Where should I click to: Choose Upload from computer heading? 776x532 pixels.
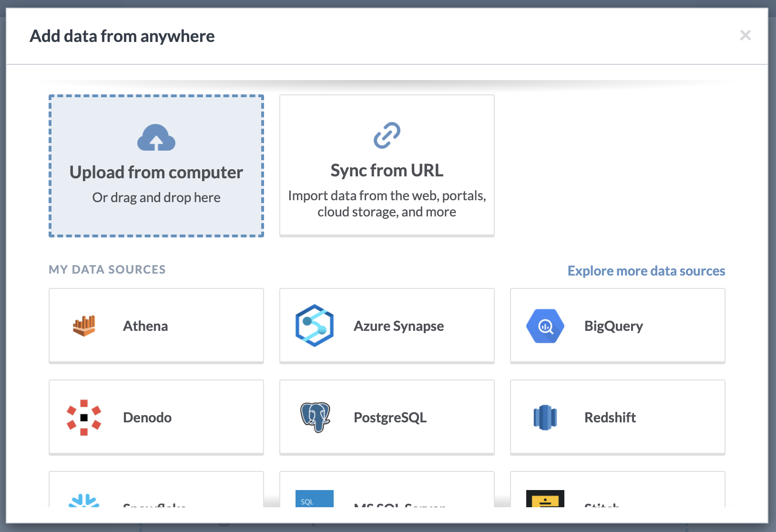point(156,173)
